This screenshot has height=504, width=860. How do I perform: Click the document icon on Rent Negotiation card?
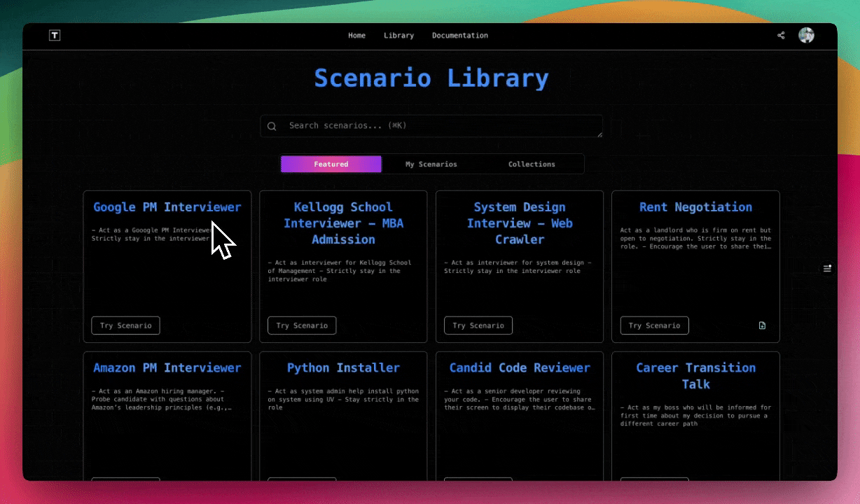[x=763, y=325]
